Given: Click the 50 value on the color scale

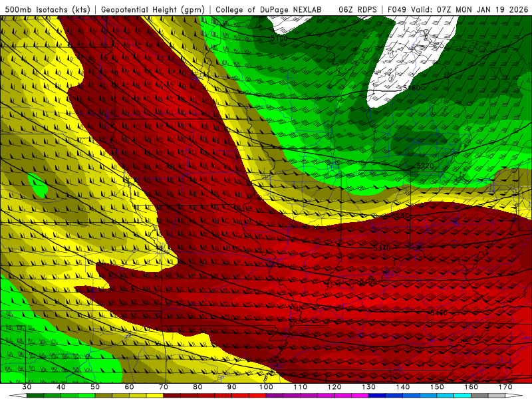Looking at the screenshot, I should pyautogui.click(x=95, y=387).
